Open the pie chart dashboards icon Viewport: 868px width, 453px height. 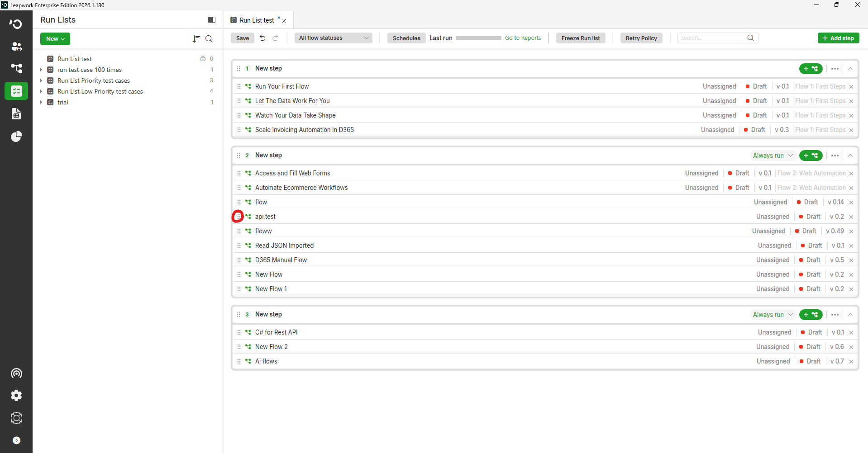[x=16, y=136]
